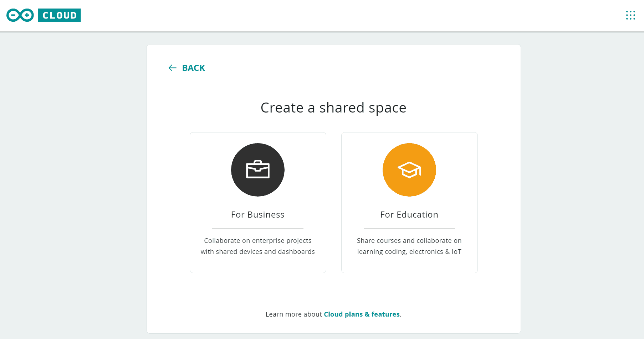This screenshot has height=339, width=644.
Task: Click the 'Learn more about' text
Action: tap(294, 314)
